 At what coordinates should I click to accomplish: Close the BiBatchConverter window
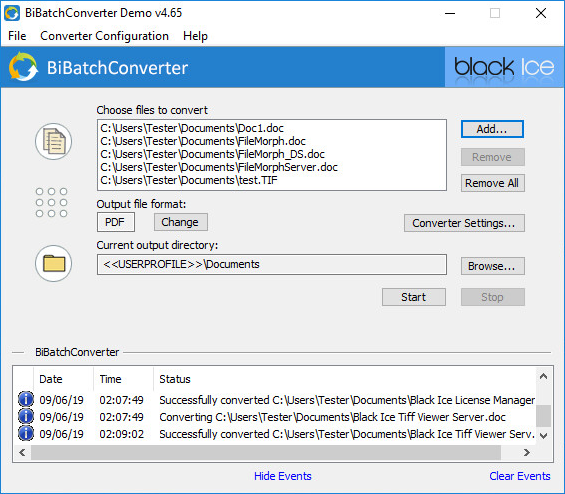pos(541,13)
